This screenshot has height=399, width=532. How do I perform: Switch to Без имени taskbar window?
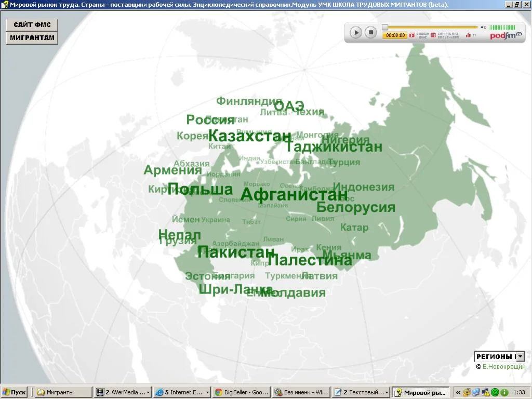pyautogui.click(x=301, y=392)
